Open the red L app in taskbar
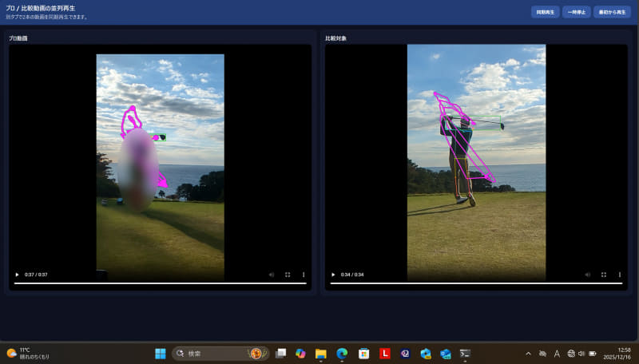Screen dimensions: 639x364 385,354
